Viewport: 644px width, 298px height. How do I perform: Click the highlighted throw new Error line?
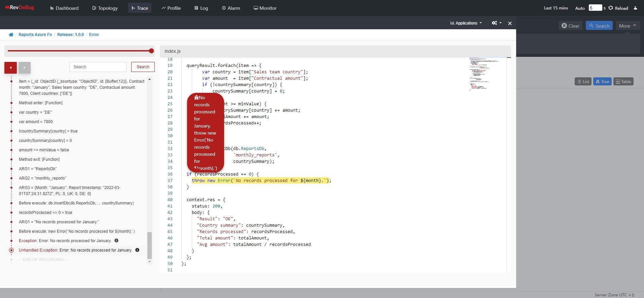pyautogui.click(x=261, y=181)
